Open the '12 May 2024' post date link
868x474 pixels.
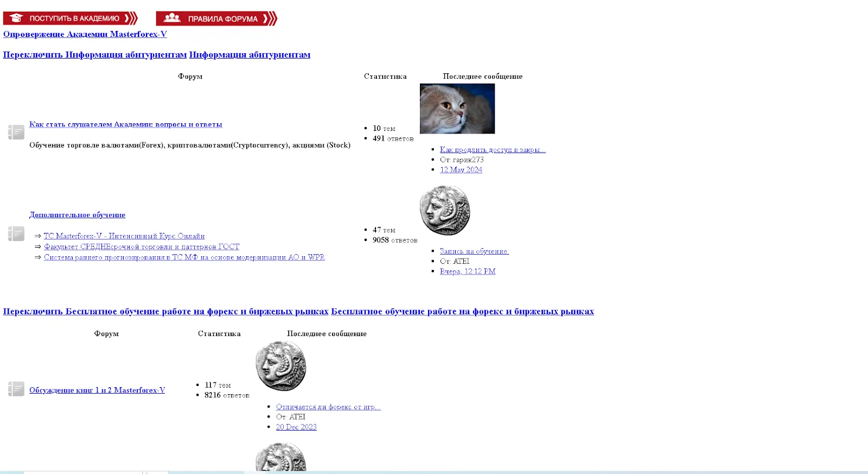(461, 170)
